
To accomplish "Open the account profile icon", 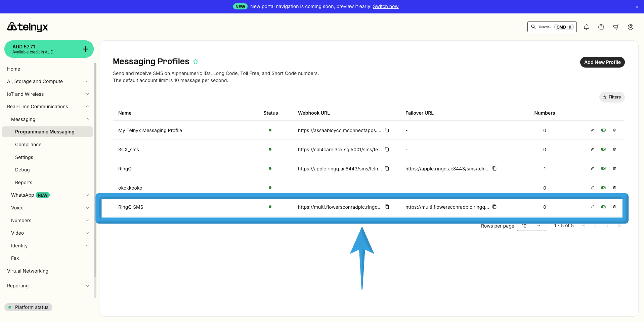I will [x=630, y=27].
